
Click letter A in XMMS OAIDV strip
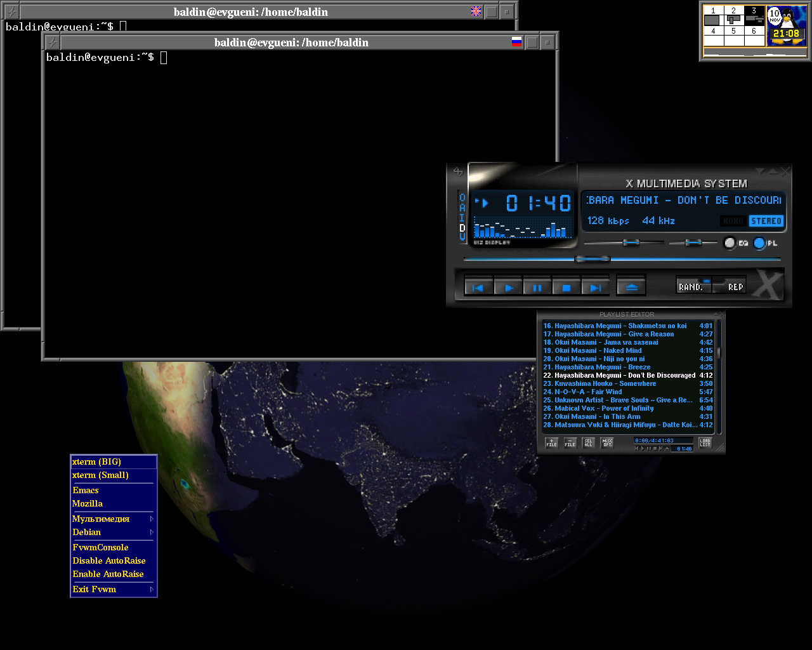(462, 208)
